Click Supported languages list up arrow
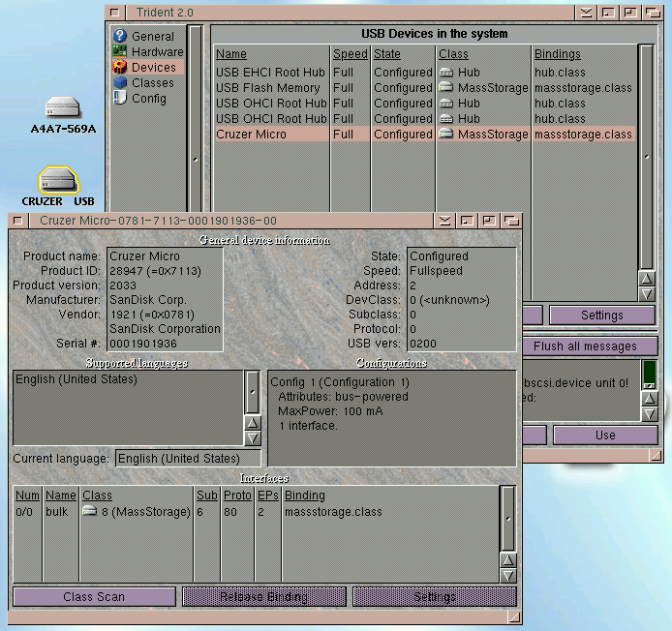672x631 pixels. (253, 423)
